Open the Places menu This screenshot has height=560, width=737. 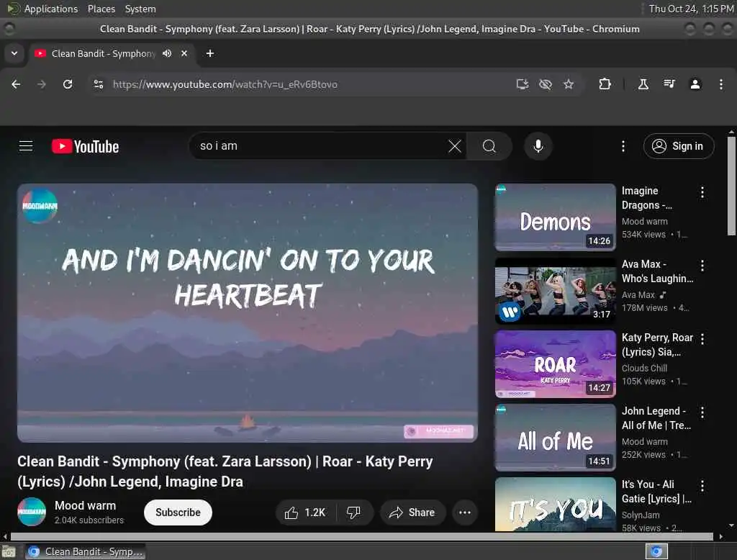[101, 9]
